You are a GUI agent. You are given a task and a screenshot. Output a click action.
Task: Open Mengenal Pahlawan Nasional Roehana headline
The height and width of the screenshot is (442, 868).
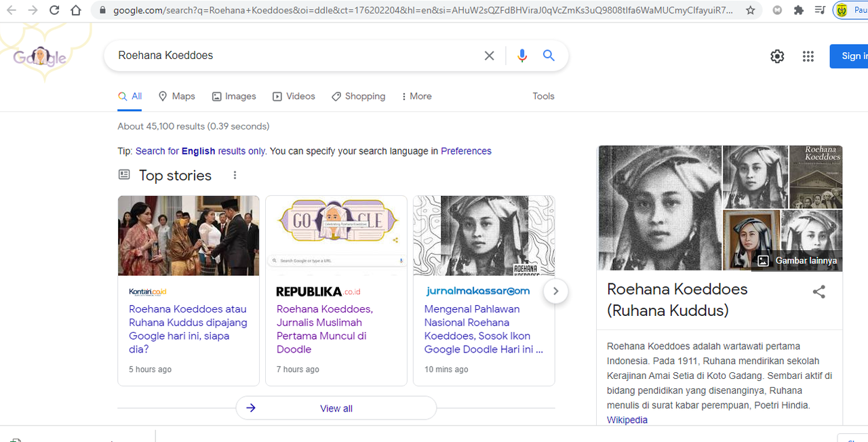[484, 329]
